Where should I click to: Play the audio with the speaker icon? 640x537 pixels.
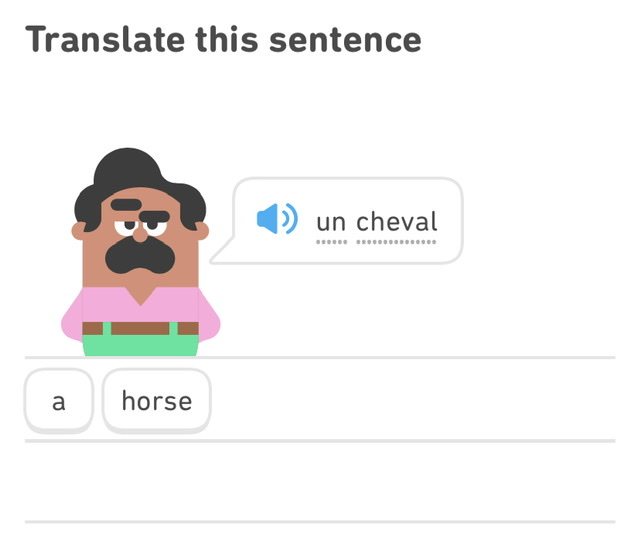[x=276, y=219]
